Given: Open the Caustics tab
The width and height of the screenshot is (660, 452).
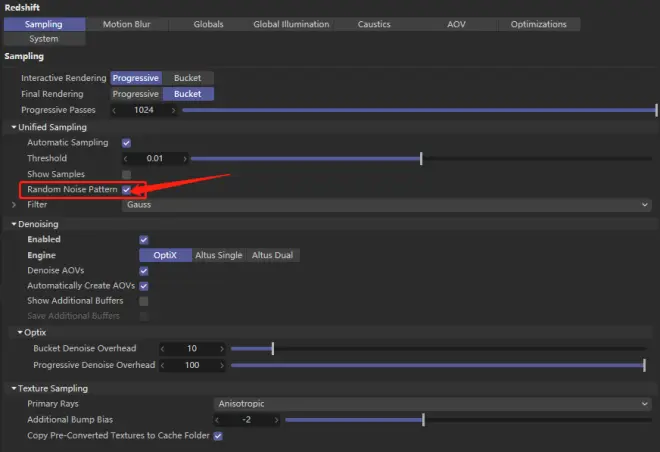Looking at the screenshot, I should coord(374,24).
